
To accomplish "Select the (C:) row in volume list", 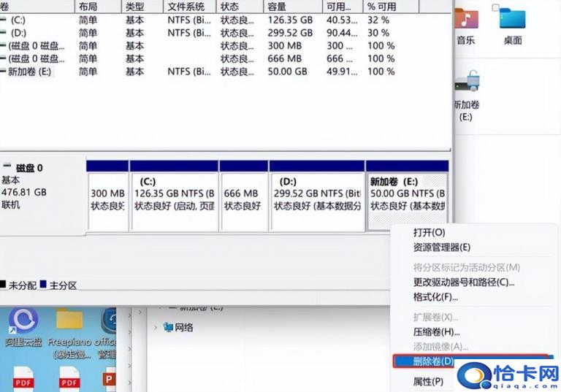I will [226, 20].
